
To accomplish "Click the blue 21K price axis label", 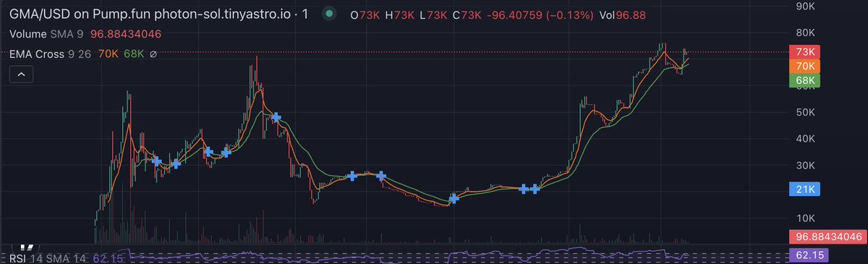I will 804,189.
